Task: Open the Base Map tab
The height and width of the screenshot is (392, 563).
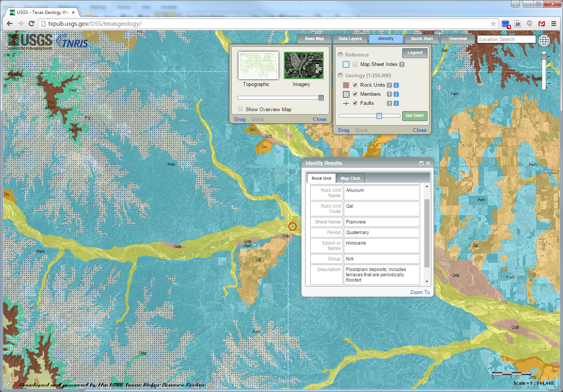Action: click(x=314, y=39)
